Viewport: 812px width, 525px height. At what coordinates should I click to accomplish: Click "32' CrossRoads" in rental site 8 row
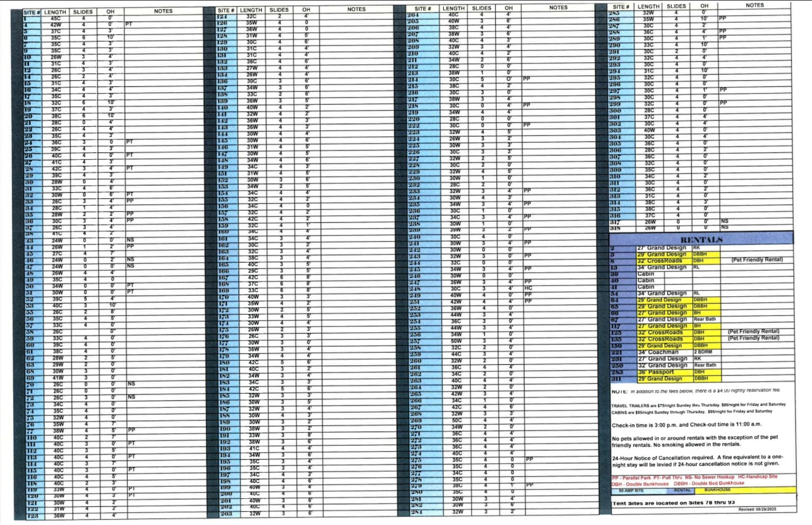[x=660, y=260]
